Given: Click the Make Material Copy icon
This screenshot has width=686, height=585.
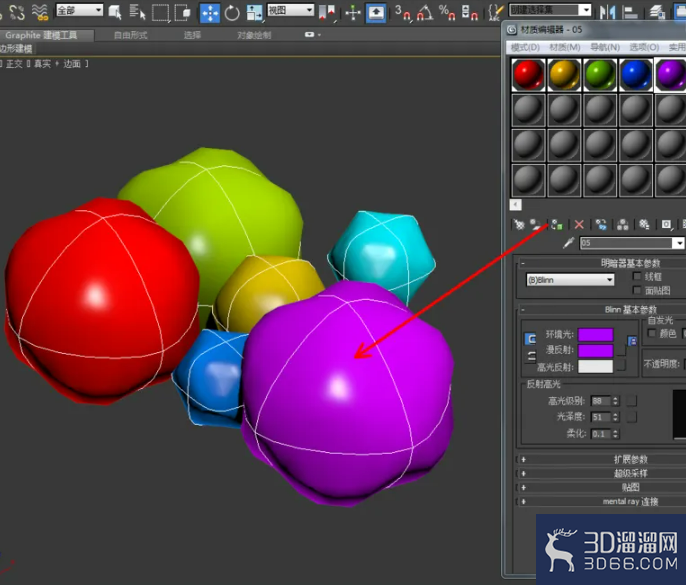Looking at the screenshot, I should [x=601, y=225].
